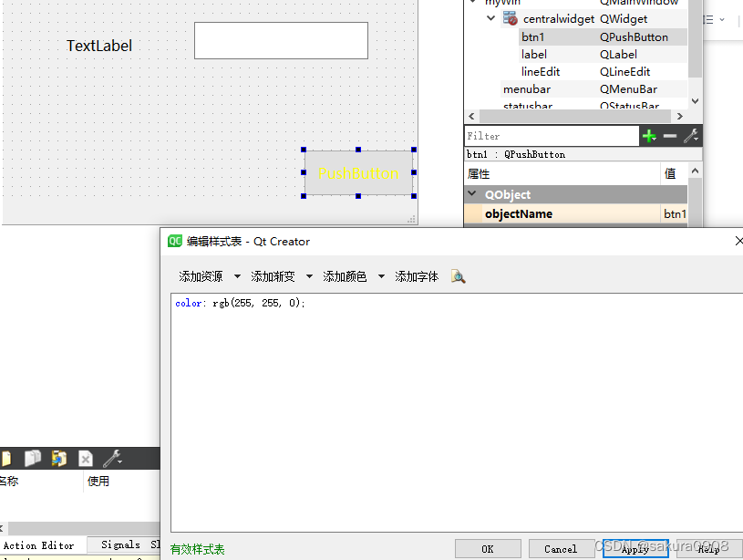Click the Python-logo resource icon
Image resolution: width=743 pixels, height=560 pixels.
59,458
